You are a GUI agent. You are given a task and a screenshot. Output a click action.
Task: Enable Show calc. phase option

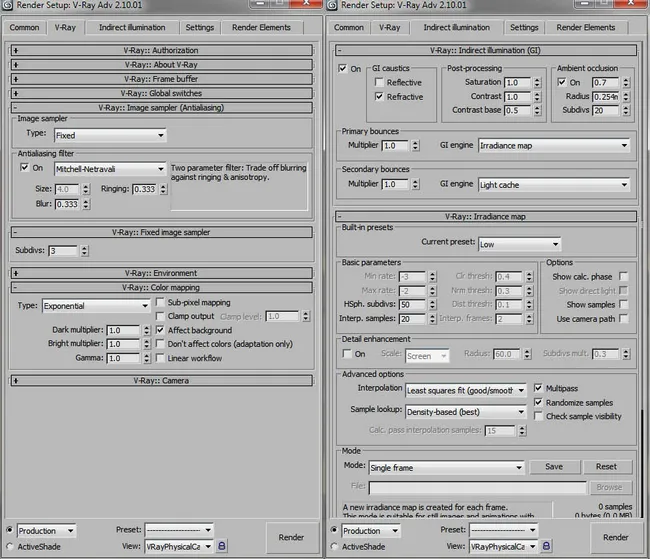623,276
